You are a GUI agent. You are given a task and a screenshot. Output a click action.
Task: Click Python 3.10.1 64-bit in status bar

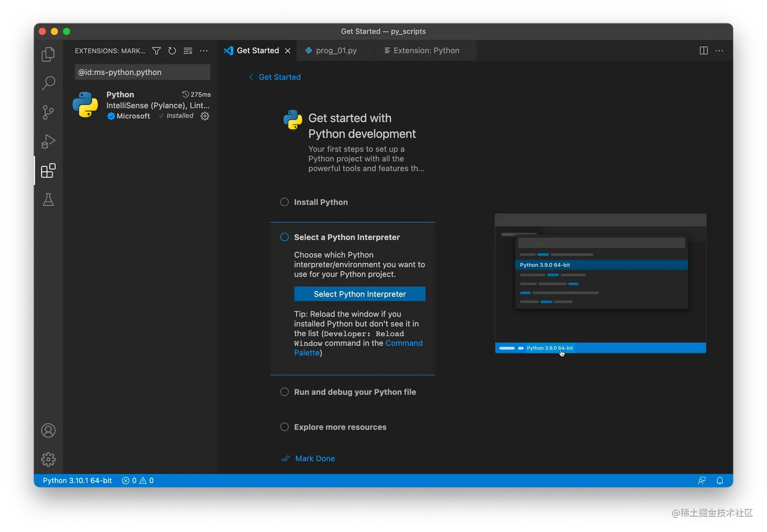77,481
